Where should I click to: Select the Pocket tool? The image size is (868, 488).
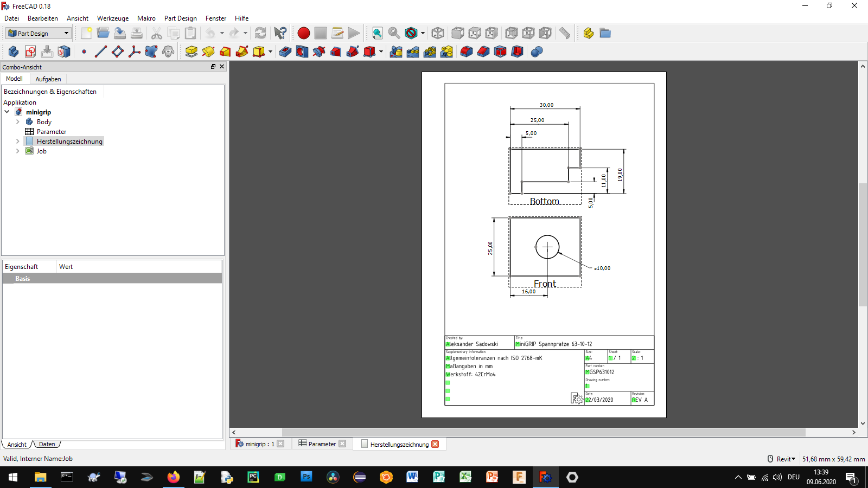pyautogui.click(x=285, y=52)
